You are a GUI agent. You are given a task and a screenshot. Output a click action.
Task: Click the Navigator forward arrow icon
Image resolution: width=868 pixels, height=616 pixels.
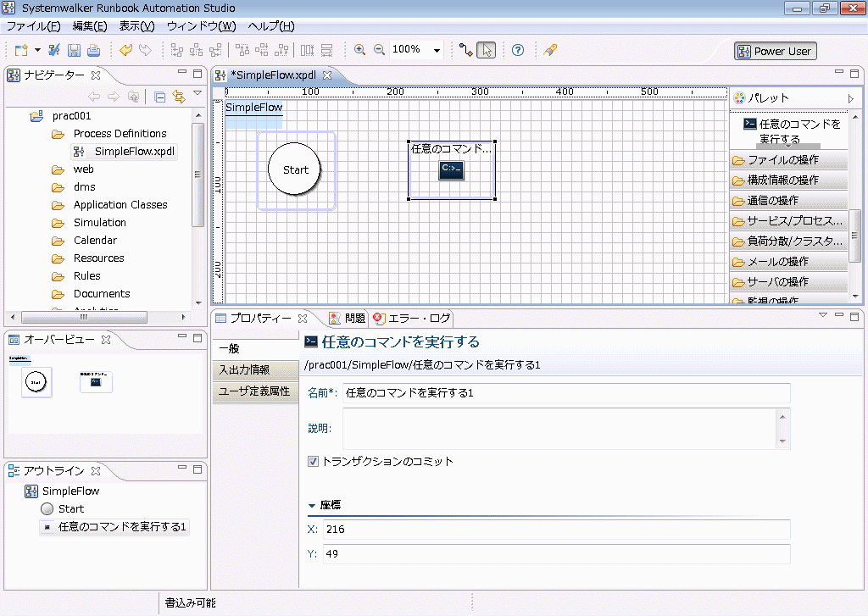tap(114, 97)
